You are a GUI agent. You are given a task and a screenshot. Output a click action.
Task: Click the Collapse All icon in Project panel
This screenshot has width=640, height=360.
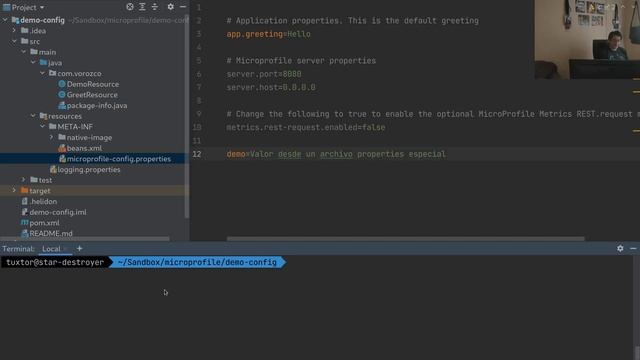155,7
